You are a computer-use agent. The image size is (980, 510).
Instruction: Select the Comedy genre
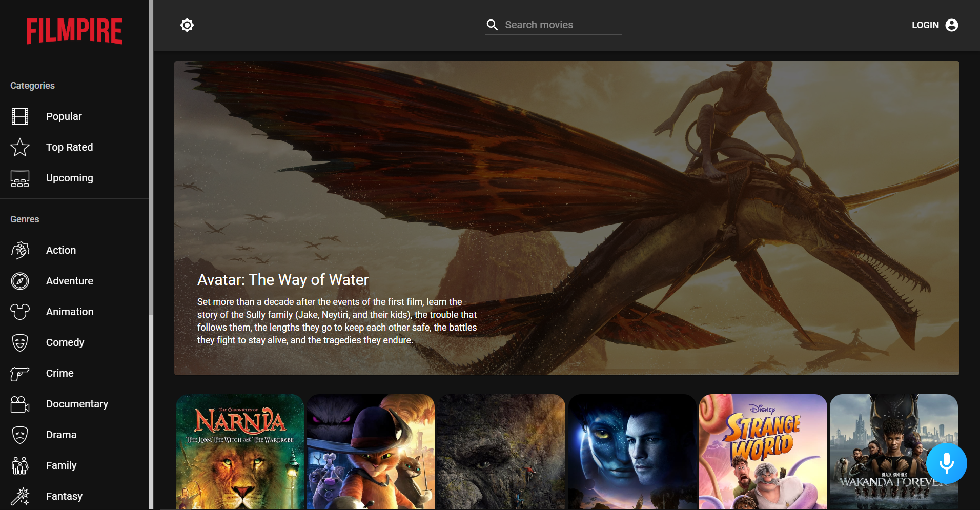(74, 342)
